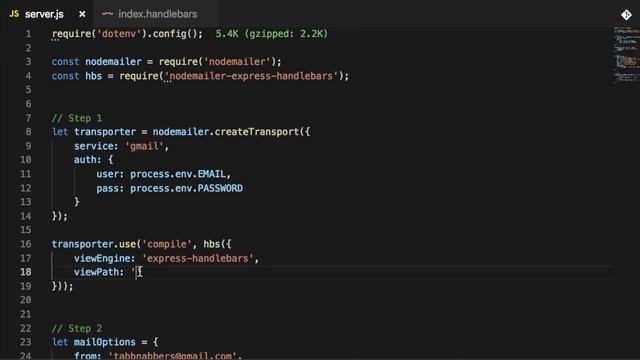Viewport: 640px width, 360px height.
Task: Click the code minimap on the right edge
Action: [627, 55]
